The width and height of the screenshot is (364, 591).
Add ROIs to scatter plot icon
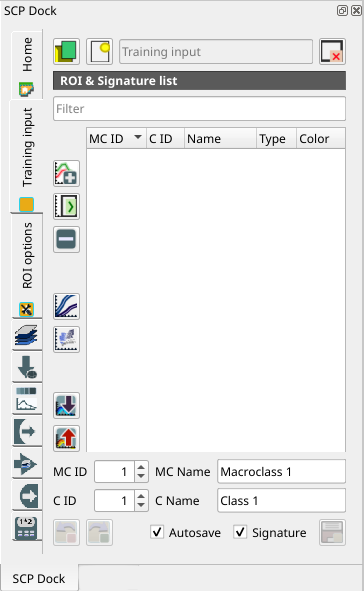pos(66,339)
